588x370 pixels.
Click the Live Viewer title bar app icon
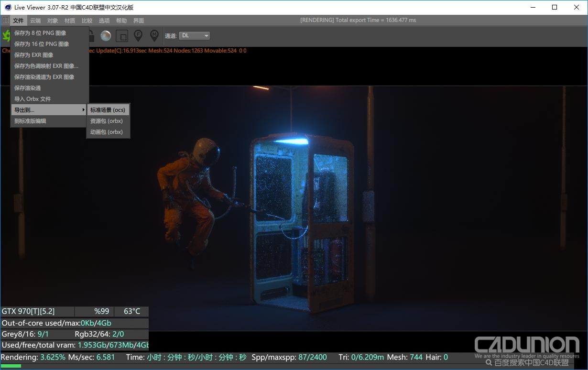(8, 7)
